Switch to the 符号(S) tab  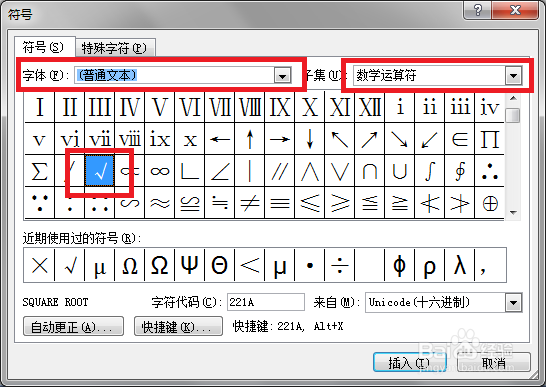tap(44, 47)
